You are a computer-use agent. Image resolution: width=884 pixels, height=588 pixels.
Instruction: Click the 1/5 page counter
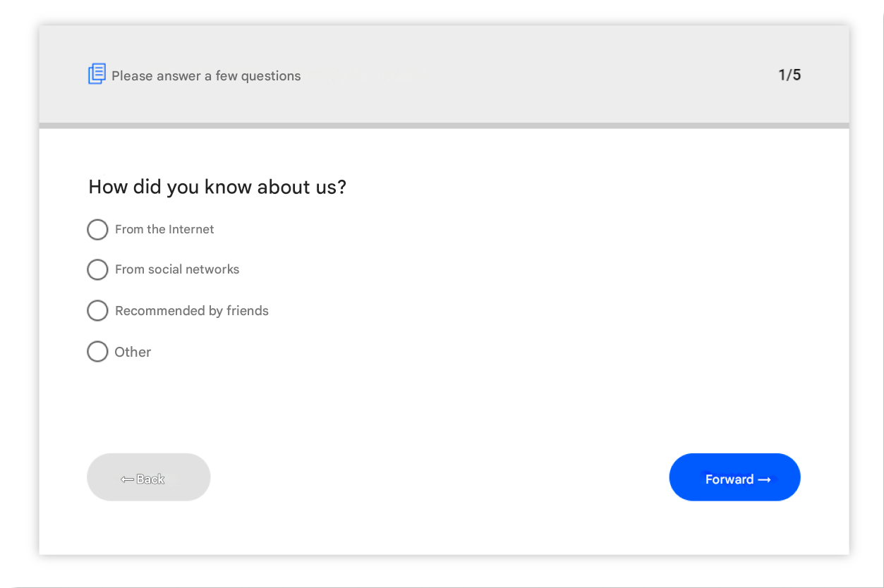[x=789, y=75]
